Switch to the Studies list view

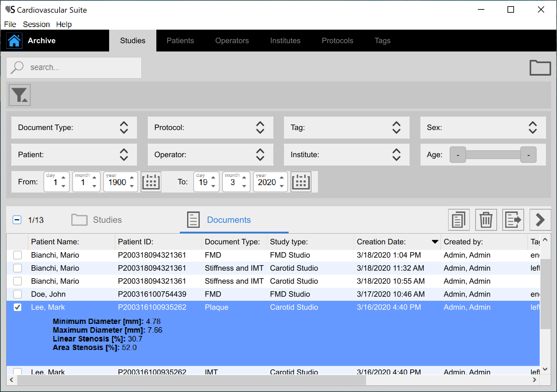click(97, 220)
